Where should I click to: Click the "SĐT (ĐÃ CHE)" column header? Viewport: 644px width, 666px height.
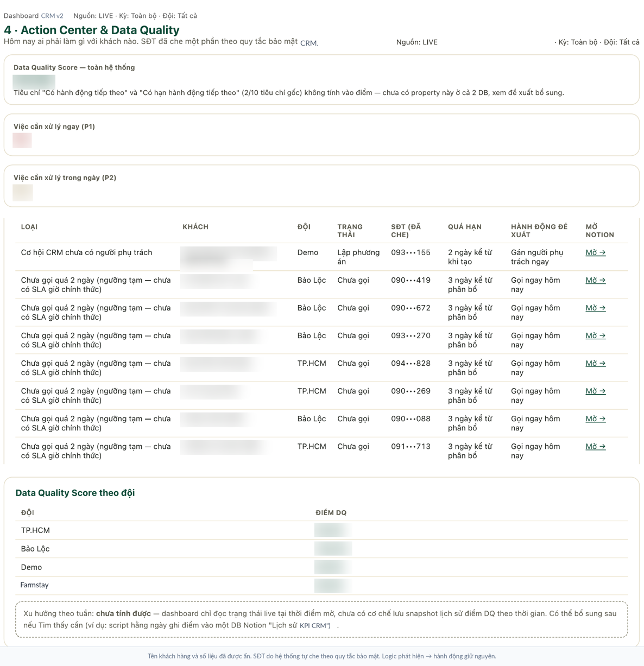tap(406, 231)
